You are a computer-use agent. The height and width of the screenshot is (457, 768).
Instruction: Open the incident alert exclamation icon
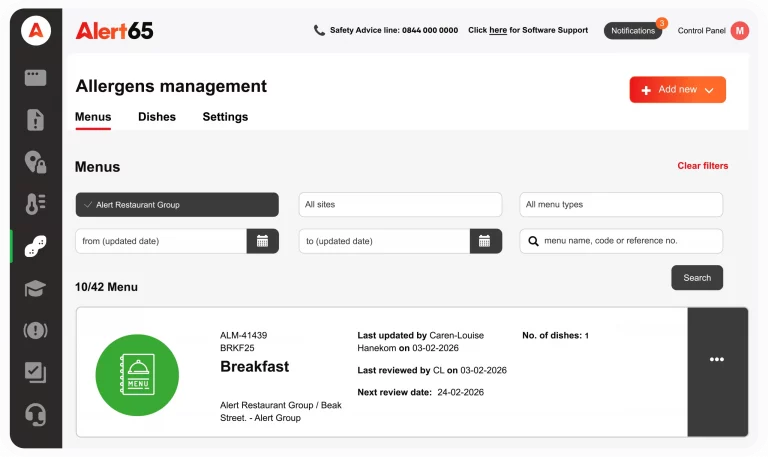tap(36, 330)
